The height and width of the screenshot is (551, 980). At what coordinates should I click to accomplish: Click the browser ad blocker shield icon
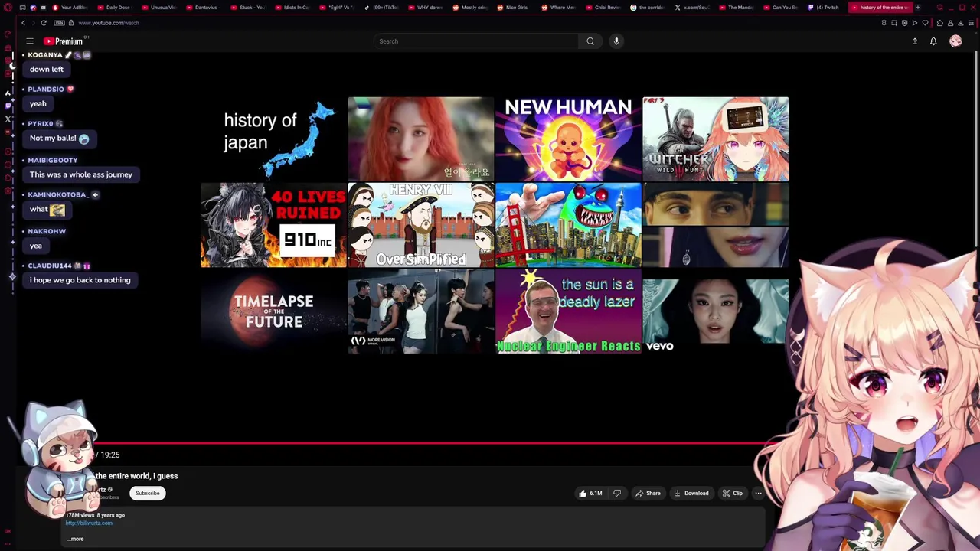[904, 23]
